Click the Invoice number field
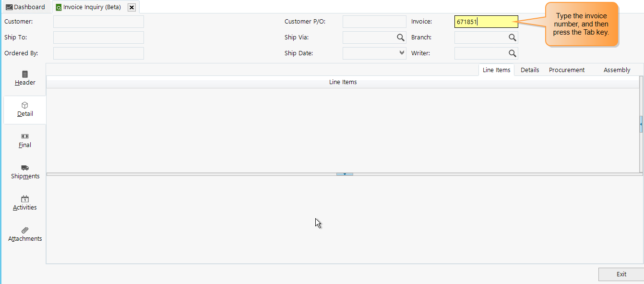This screenshot has height=284, width=644. (x=486, y=22)
